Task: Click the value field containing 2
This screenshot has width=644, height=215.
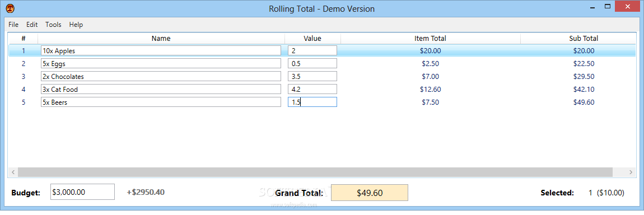Action: (312, 50)
